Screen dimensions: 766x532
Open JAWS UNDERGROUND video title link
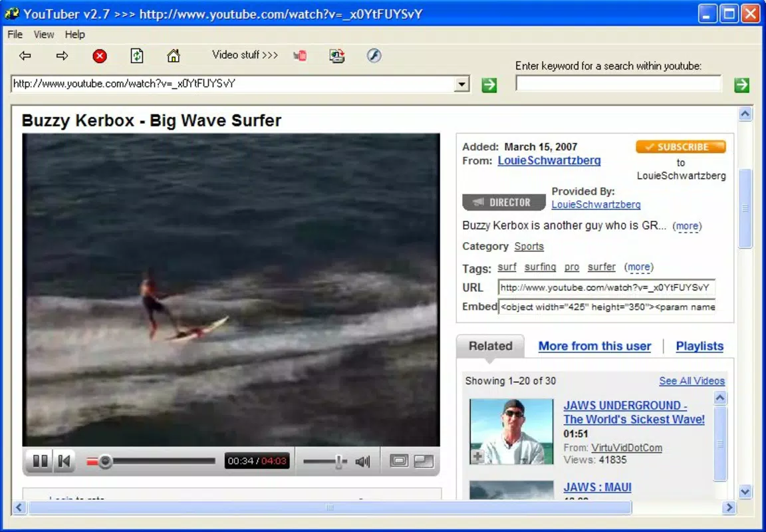coord(634,412)
